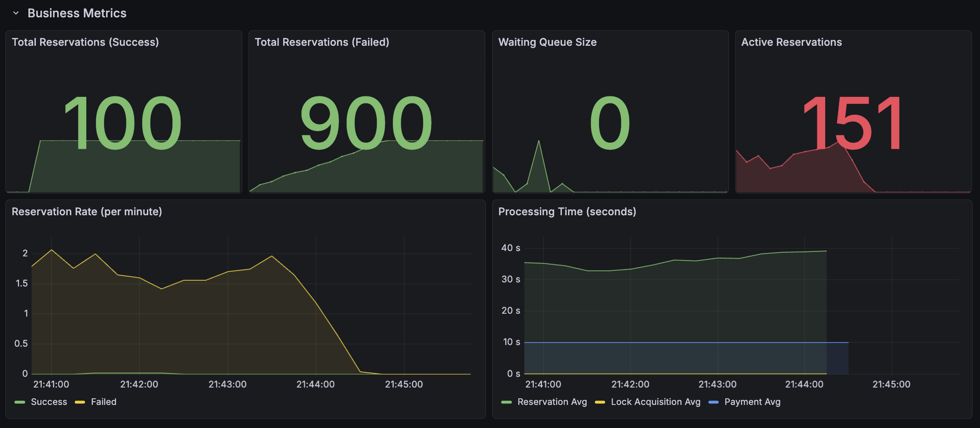
Task: Click the green Reservation Avg color icon
Action: 506,402
